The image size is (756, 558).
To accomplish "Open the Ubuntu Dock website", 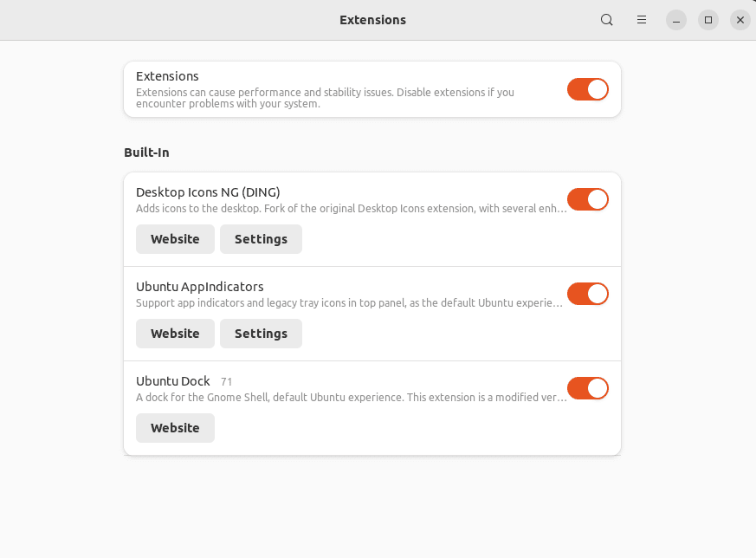I will point(175,427).
